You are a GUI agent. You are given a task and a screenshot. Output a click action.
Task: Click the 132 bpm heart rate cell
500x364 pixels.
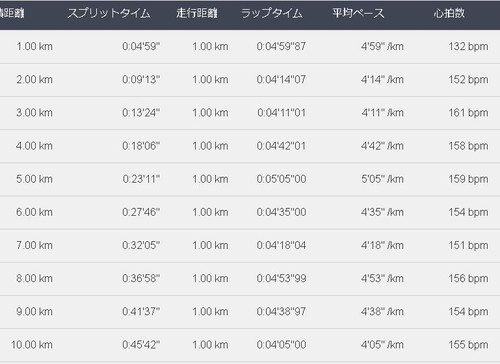[468, 46]
